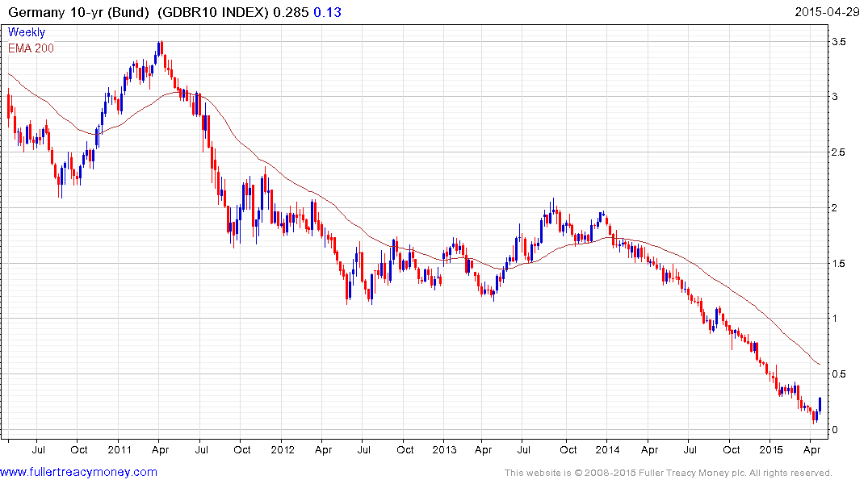868x484 pixels.
Task: Select the Weekly interval label
Action: [x=27, y=32]
